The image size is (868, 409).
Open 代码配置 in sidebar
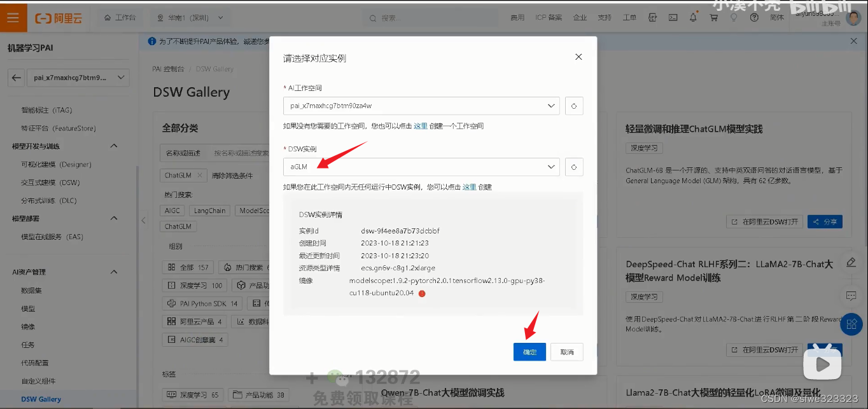[35, 363]
